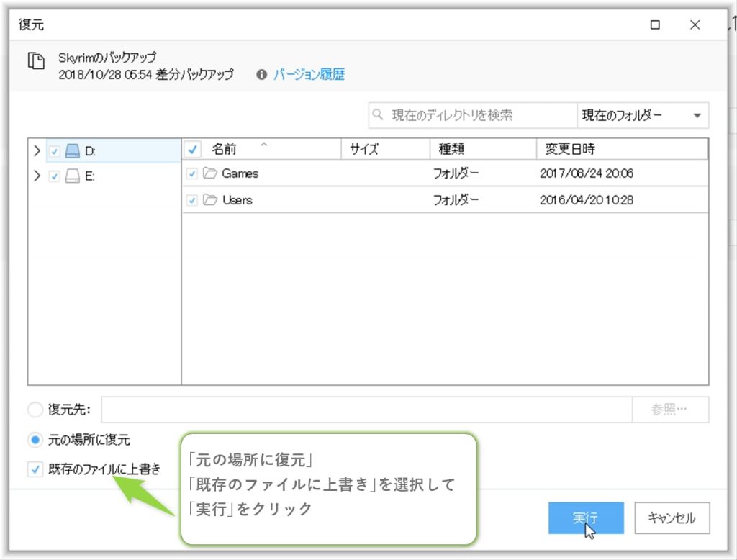Image resolution: width=737 pixels, height=560 pixels.
Task: Click the Games folder icon
Action: point(210,173)
